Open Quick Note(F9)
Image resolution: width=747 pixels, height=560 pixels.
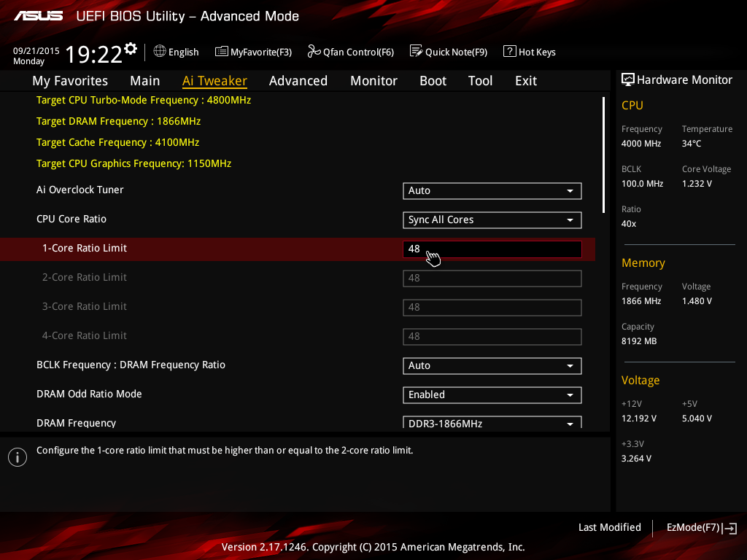tap(449, 52)
